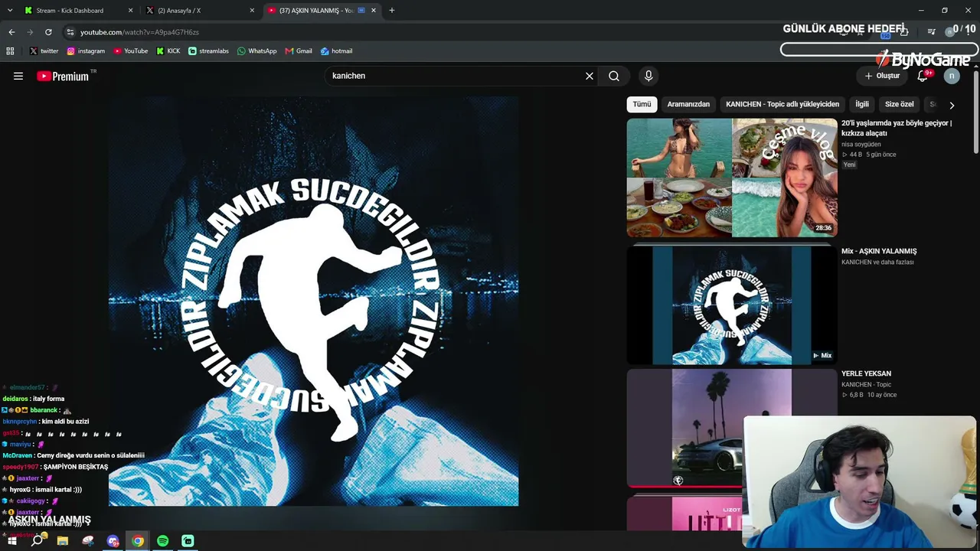Open the WhatsApp bookmark

(257, 51)
